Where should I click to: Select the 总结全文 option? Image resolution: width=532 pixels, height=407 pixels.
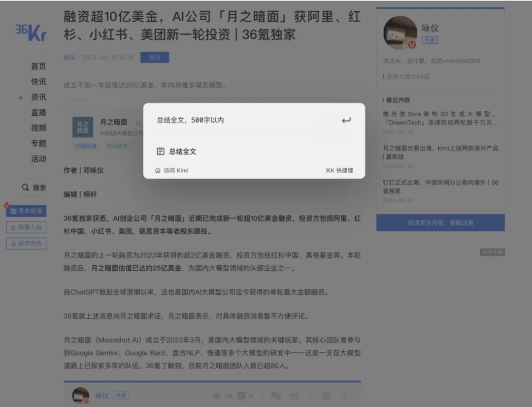coord(254,152)
